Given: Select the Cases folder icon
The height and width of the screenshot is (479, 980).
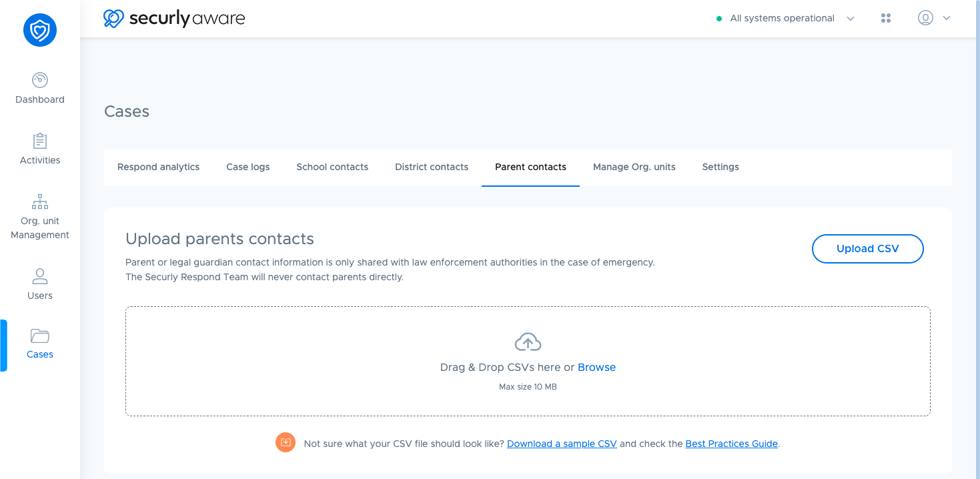Looking at the screenshot, I should pyautogui.click(x=40, y=336).
